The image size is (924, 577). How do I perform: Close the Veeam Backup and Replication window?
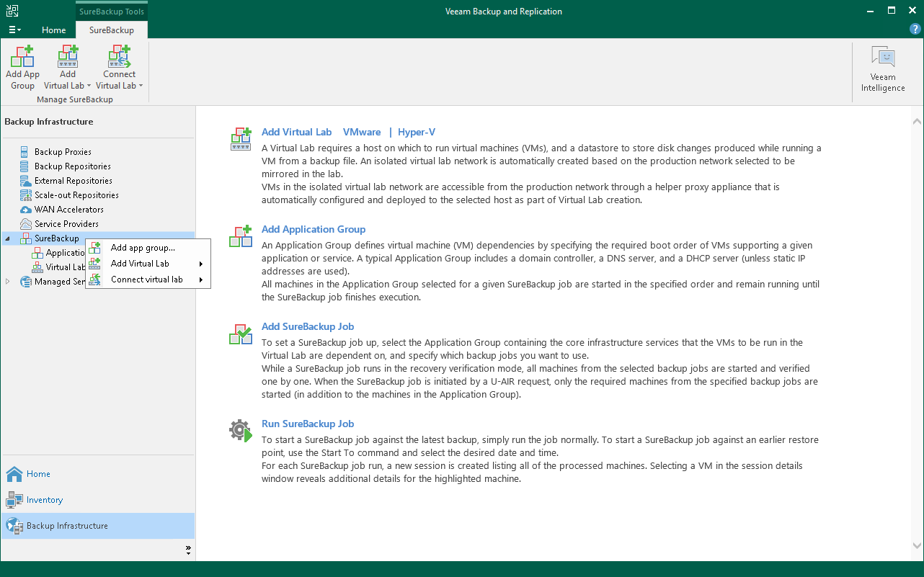click(x=911, y=11)
